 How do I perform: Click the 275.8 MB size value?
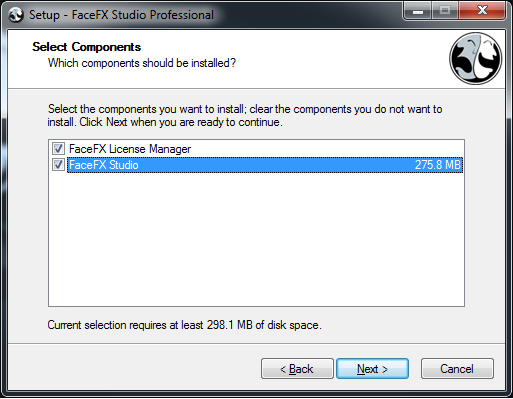[438, 165]
